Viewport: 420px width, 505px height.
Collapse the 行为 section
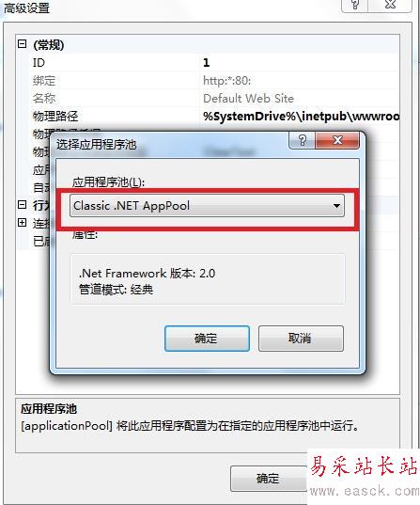point(22,204)
